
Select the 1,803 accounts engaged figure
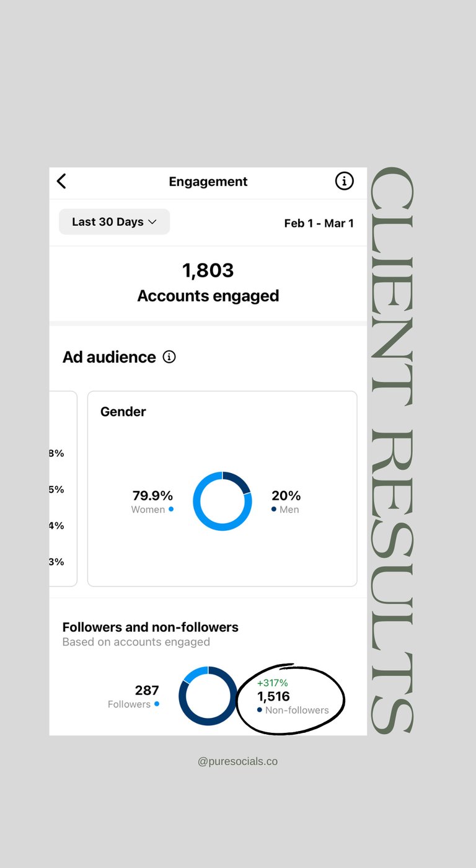(x=208, y=270)
